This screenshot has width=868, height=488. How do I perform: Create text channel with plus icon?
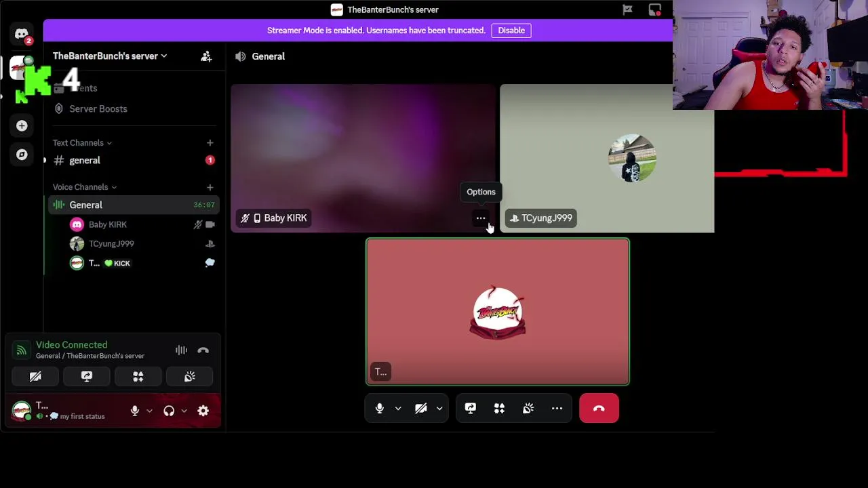(x=210, y=143)
